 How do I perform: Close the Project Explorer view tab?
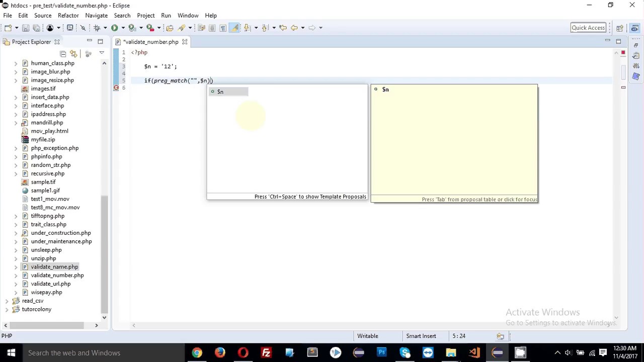coord(57,42)
